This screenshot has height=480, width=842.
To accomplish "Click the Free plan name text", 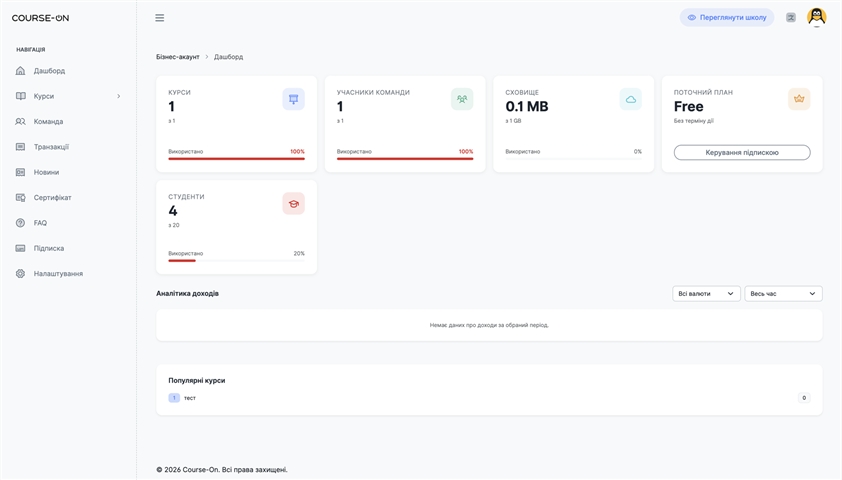I will [688, 106].
